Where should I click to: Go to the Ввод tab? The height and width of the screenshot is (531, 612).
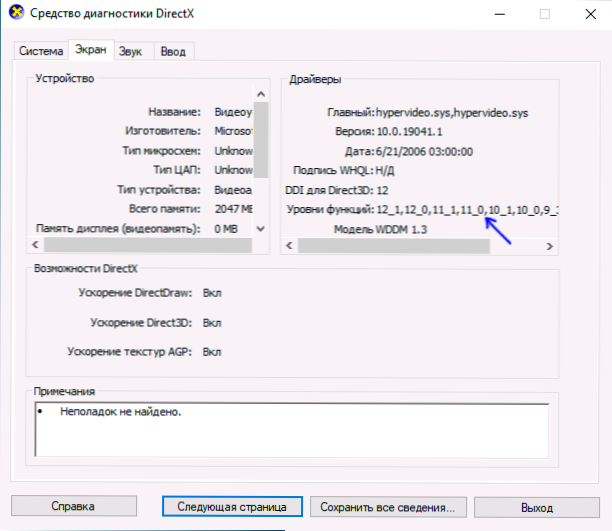173,52
